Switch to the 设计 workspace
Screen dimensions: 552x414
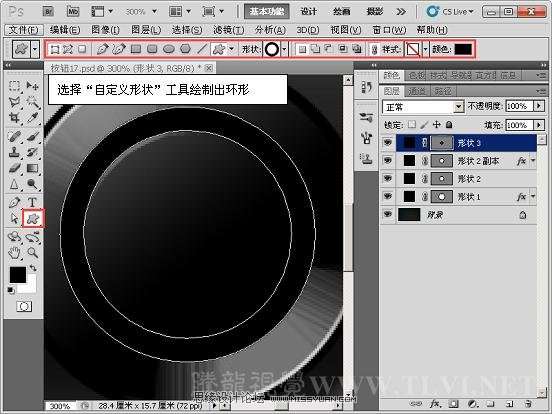tap(309, 12)
